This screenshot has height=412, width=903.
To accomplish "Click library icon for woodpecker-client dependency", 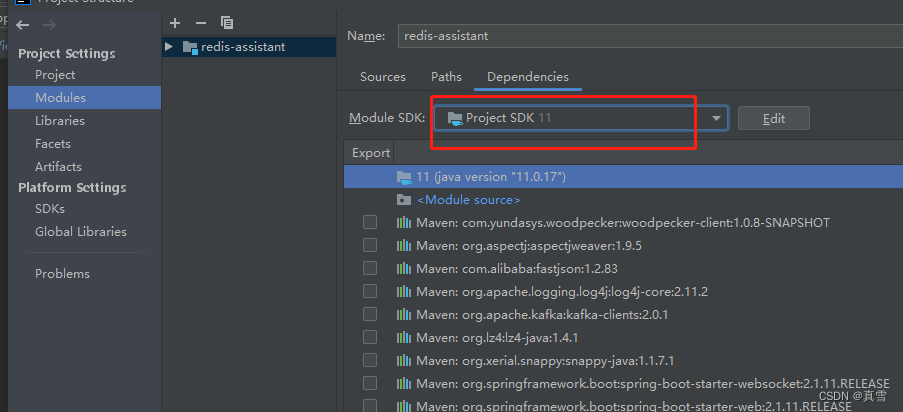I will click(404, 222).
